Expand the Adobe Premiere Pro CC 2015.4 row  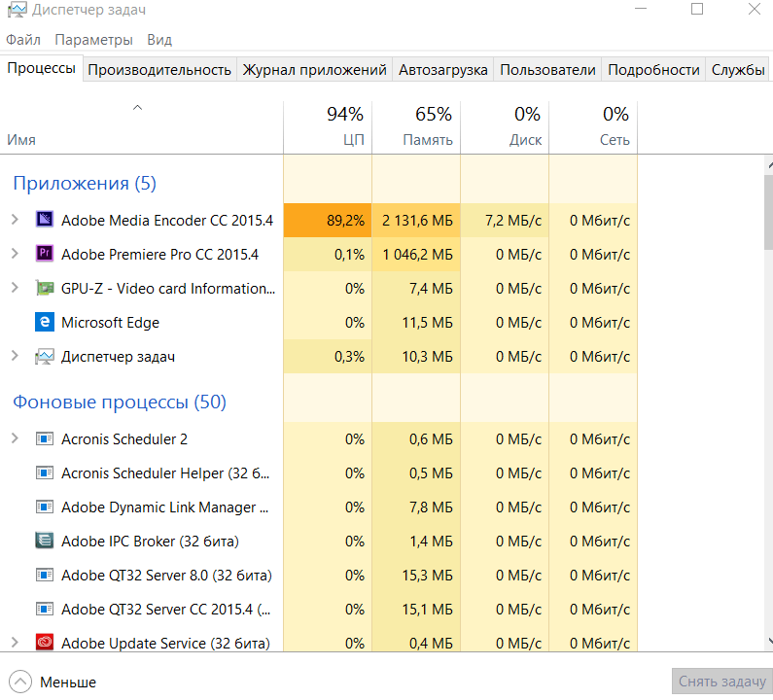click(x=15, y=254)
